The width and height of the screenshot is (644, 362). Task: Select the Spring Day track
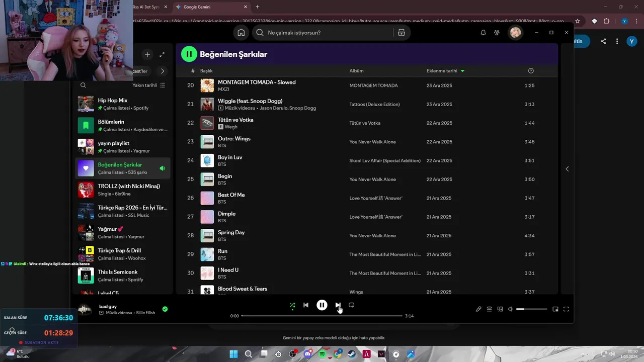coord(367,235)
